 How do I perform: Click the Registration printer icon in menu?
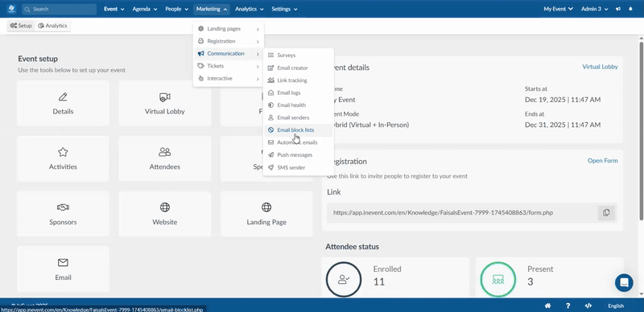[200, 41]
